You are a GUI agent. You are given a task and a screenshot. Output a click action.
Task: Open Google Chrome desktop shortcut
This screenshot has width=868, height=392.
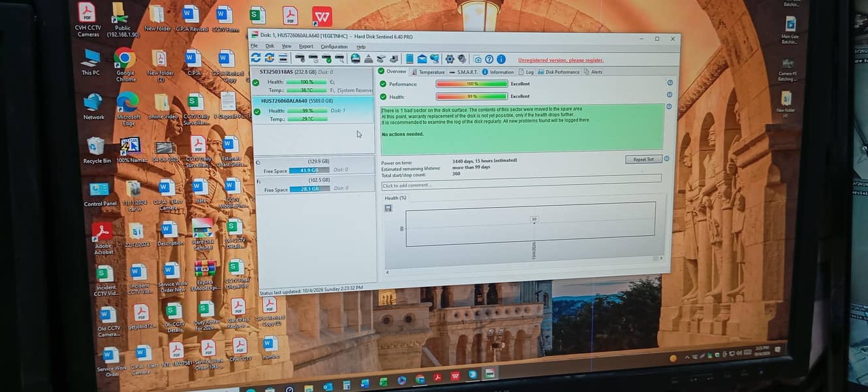[125, 65]
